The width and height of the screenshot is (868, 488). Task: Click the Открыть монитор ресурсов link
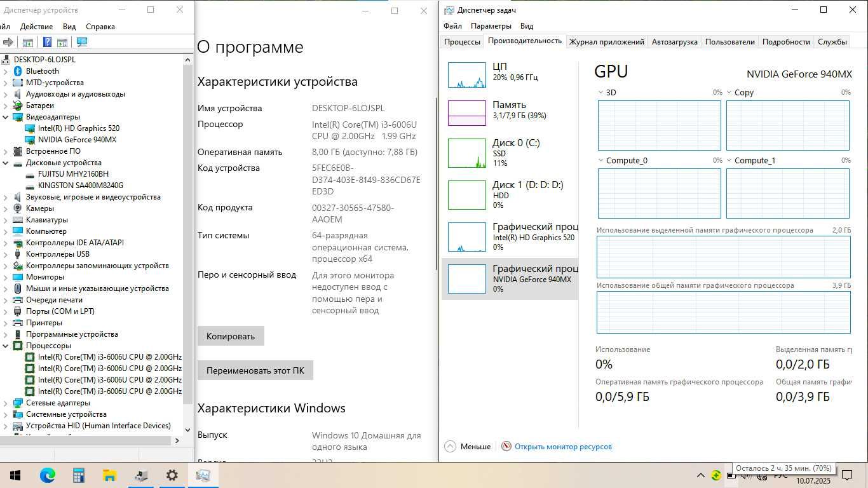[x=563, y=447]
